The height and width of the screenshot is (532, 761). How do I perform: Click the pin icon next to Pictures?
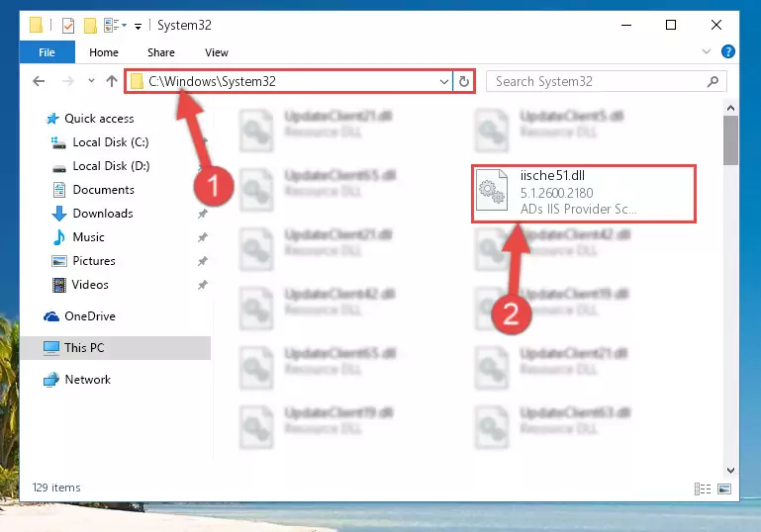203,261
